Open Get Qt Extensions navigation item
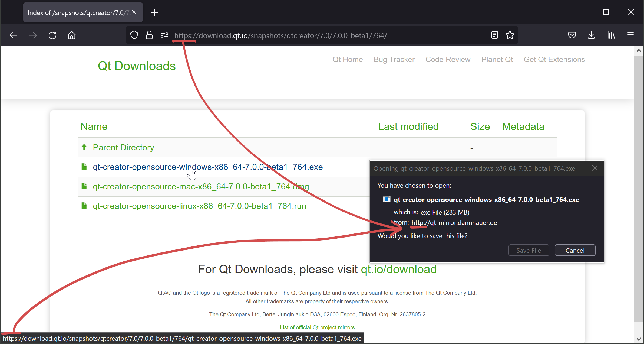644x344 pixels. (554, 59)
